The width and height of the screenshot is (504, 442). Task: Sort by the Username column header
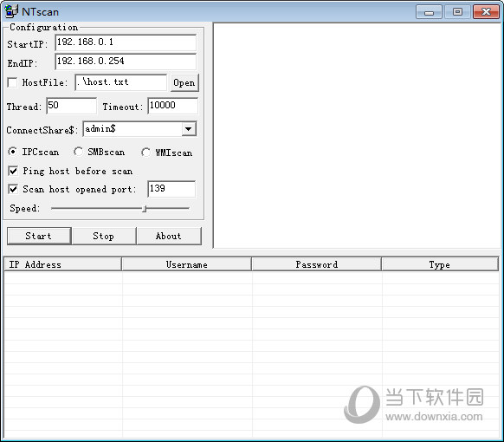(187, 264)
